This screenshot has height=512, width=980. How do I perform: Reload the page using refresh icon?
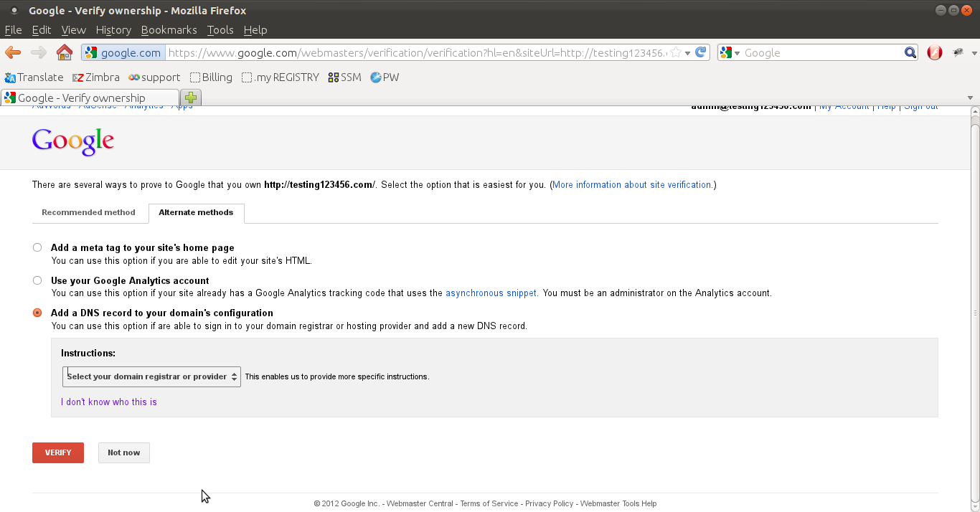tap(702, 52)
